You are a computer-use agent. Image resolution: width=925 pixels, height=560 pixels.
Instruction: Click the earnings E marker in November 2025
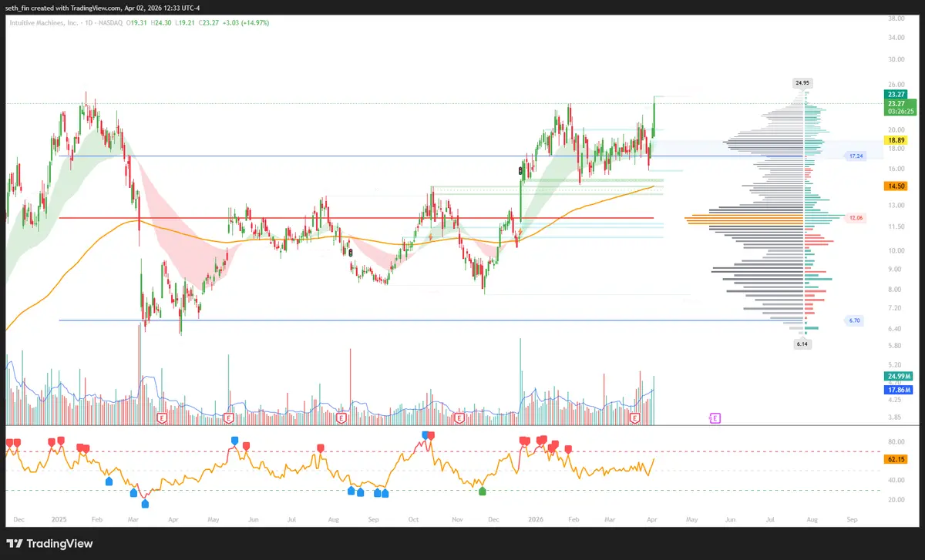pos(459,417)
